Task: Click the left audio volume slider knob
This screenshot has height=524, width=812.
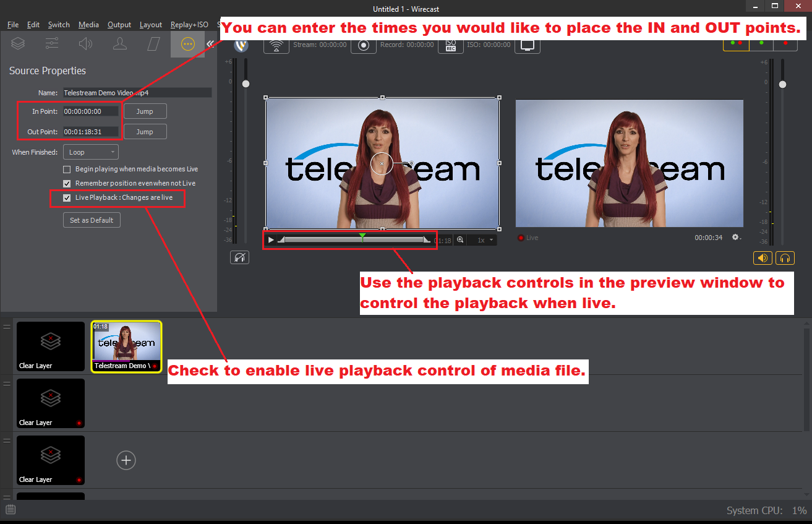Action: 246,84
